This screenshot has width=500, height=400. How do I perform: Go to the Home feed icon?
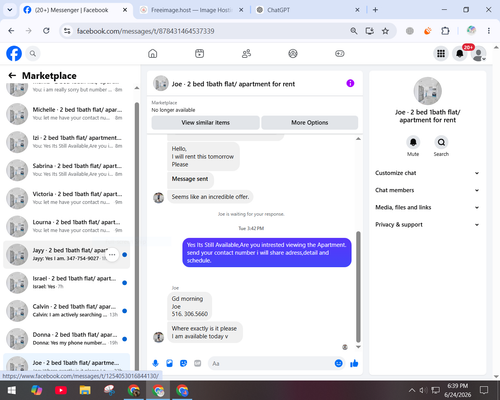[x=153, y=53]
